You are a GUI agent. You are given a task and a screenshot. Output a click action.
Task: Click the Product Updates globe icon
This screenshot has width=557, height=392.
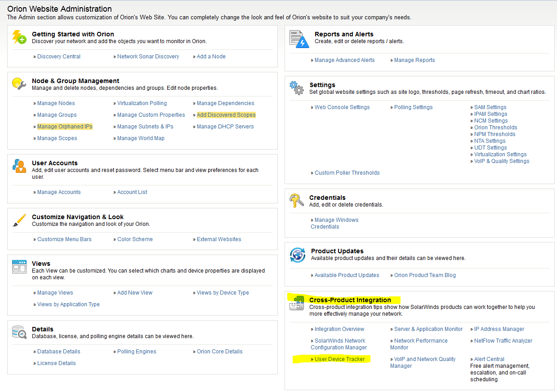point(297,255)
